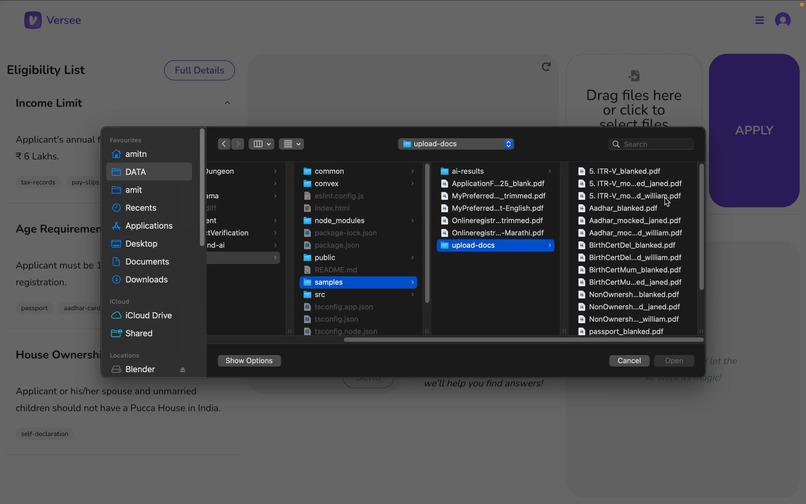Select BirthCertDel...d_william.pdf
This screenshot has height=504, width=806.
coord(635,258)
